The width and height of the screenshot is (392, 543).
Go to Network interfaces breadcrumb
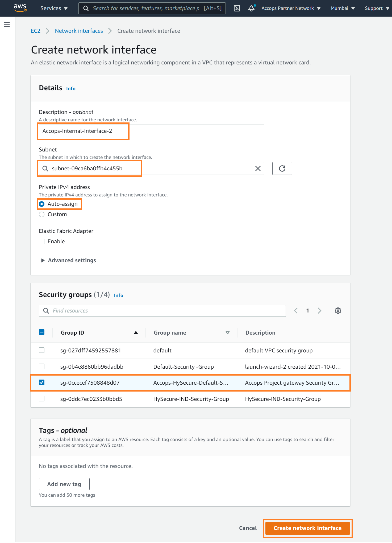(79, 31)
